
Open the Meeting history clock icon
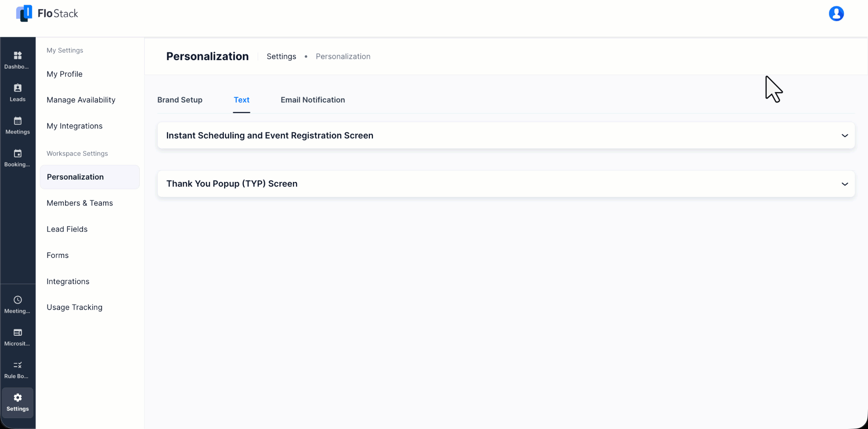pyautogui.click(x=18, y=305)
